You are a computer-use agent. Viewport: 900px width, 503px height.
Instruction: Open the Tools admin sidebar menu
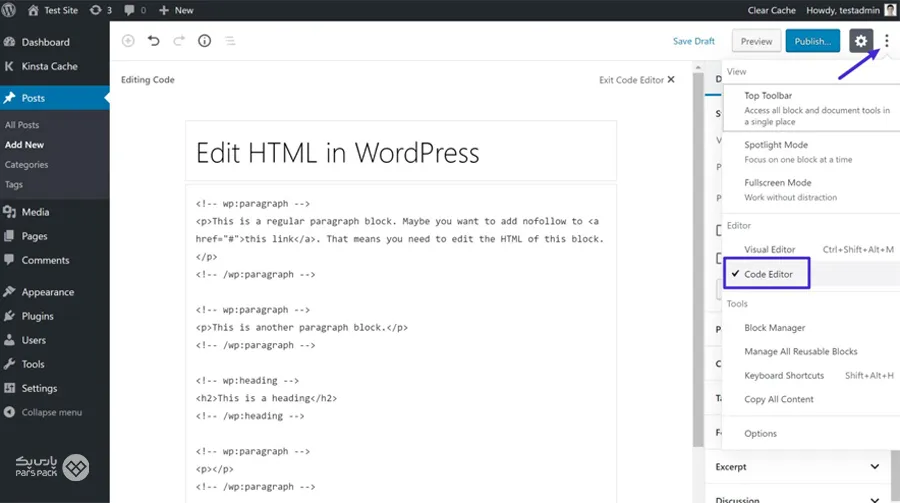[x=55, y=364]
